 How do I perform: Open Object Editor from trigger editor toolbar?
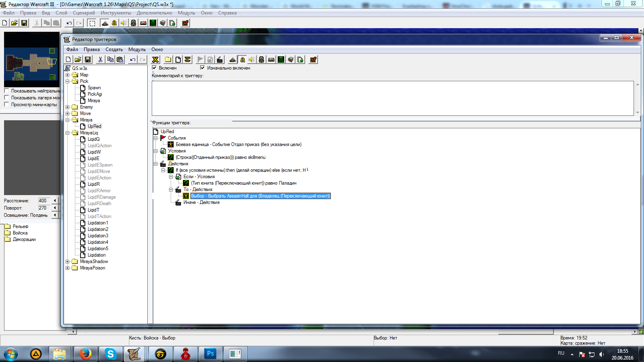pos(262,60)
